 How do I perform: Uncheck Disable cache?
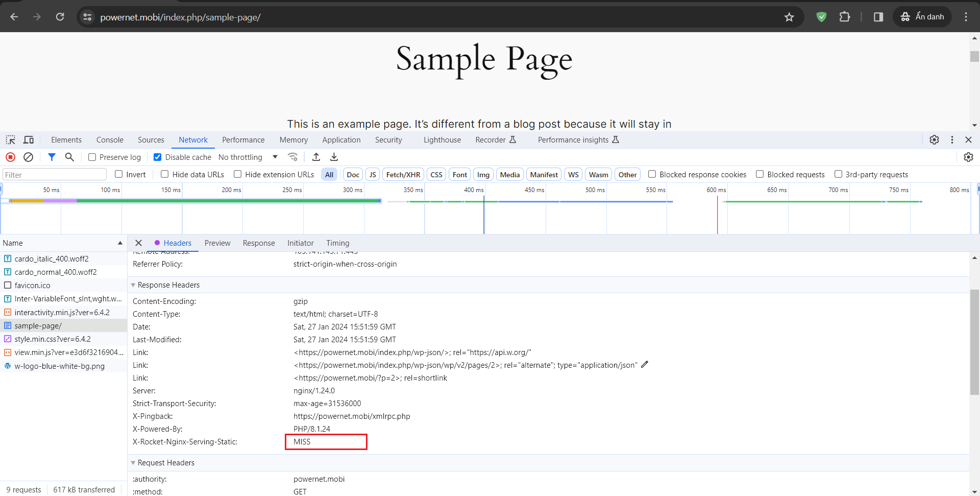(x=158, y=157)
